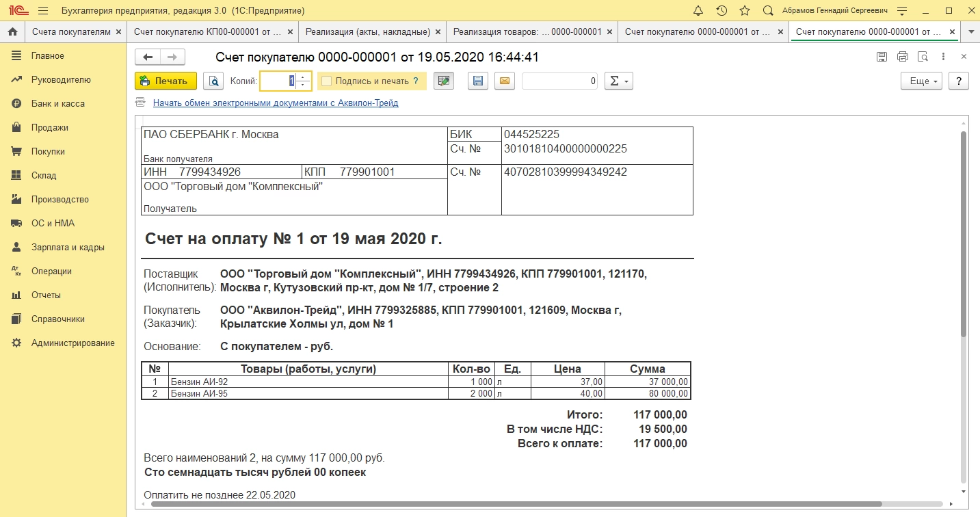Click the sum field showing 0

pos(560,81)
